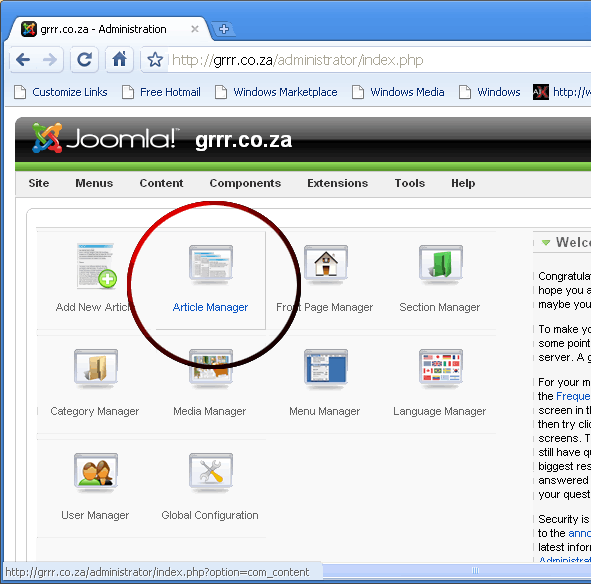The image size is (591, 584).
Task: Open the User Manager icon
Action: point(96,472)
